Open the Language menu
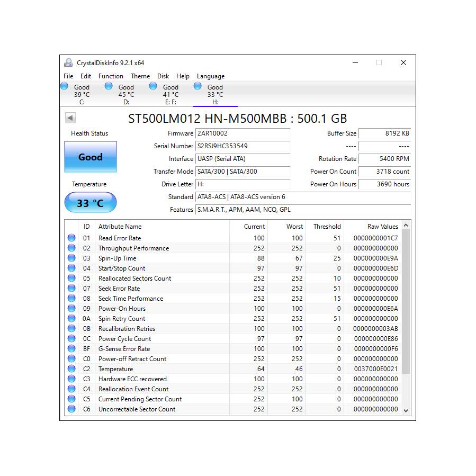The height and width of the screenshot is (476, 476). [x=210, y=76]
